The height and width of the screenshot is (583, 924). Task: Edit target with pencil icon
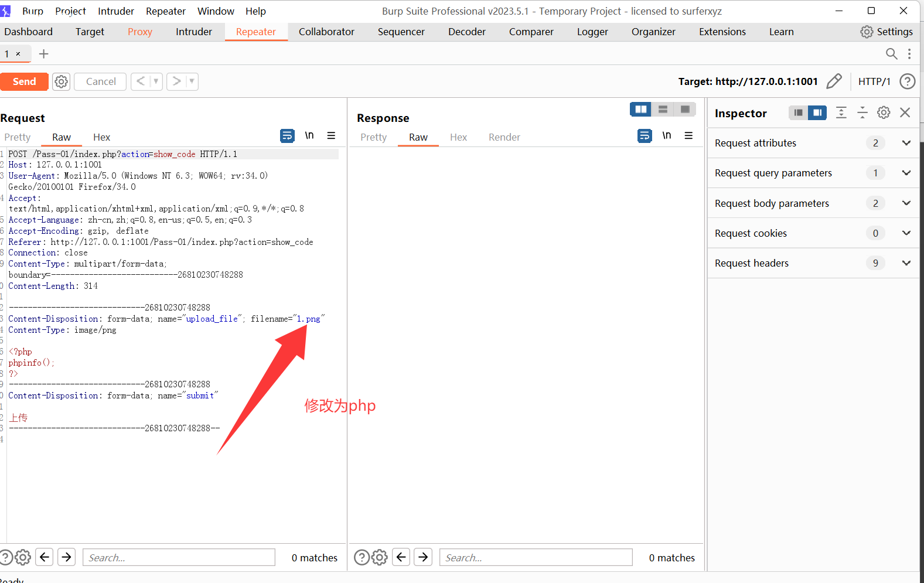pyautogui.click(x=834, y=81)
